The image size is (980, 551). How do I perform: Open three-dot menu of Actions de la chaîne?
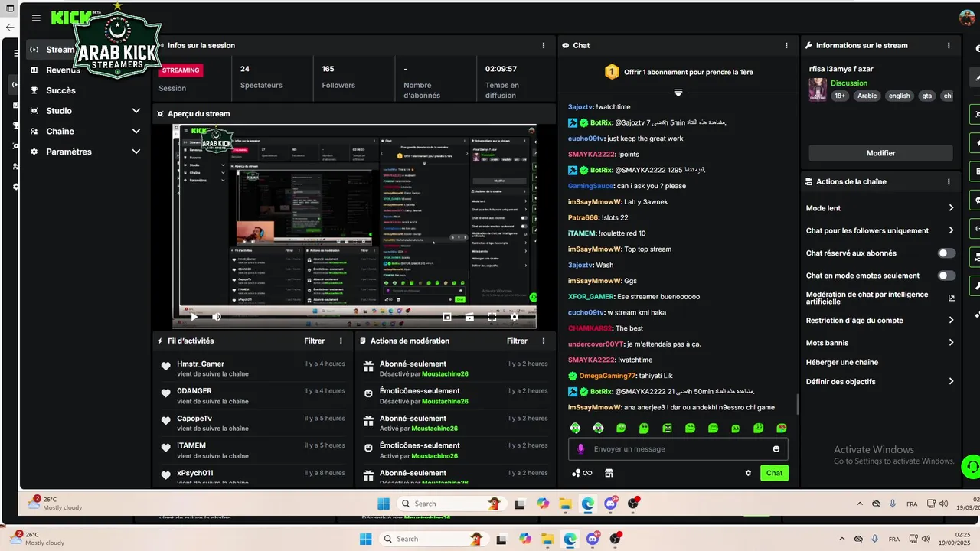(x=949, y=181)
